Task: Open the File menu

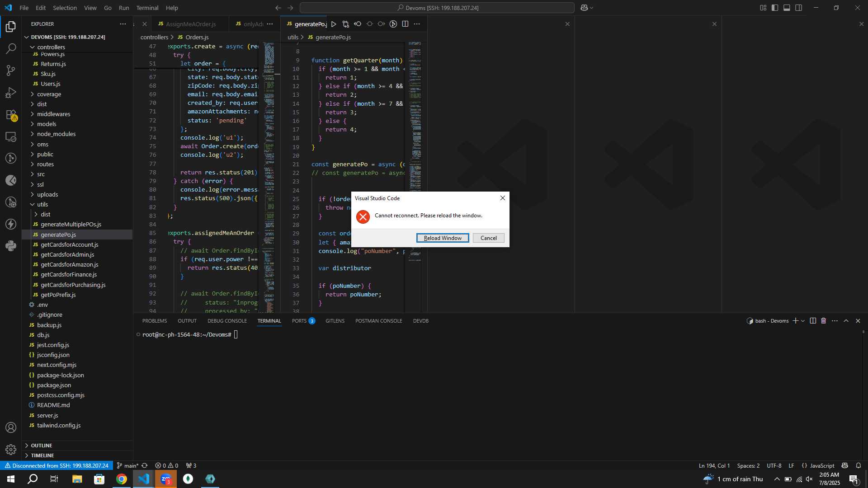Action: click(x=24, y=8)
